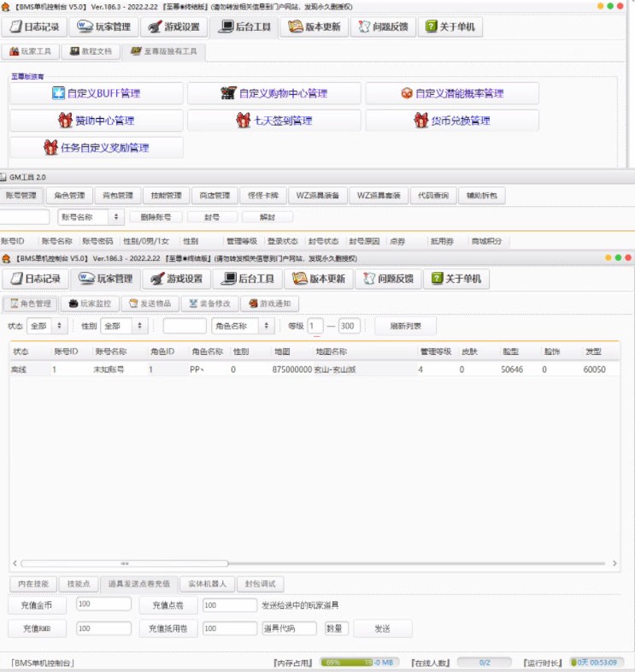Open 游戏设置 in the front BMS window
635x672 pixels.
click(x=177, y=279)
